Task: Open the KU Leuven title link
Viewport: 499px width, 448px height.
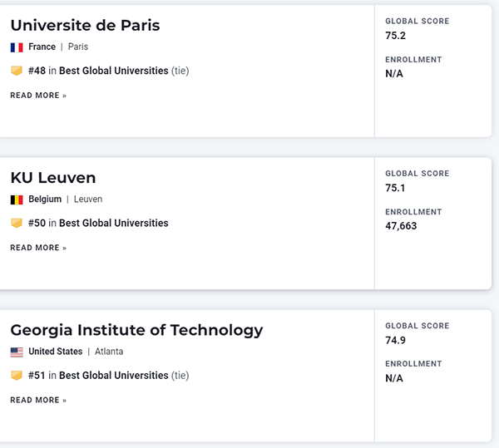Action: coord(53,178)
